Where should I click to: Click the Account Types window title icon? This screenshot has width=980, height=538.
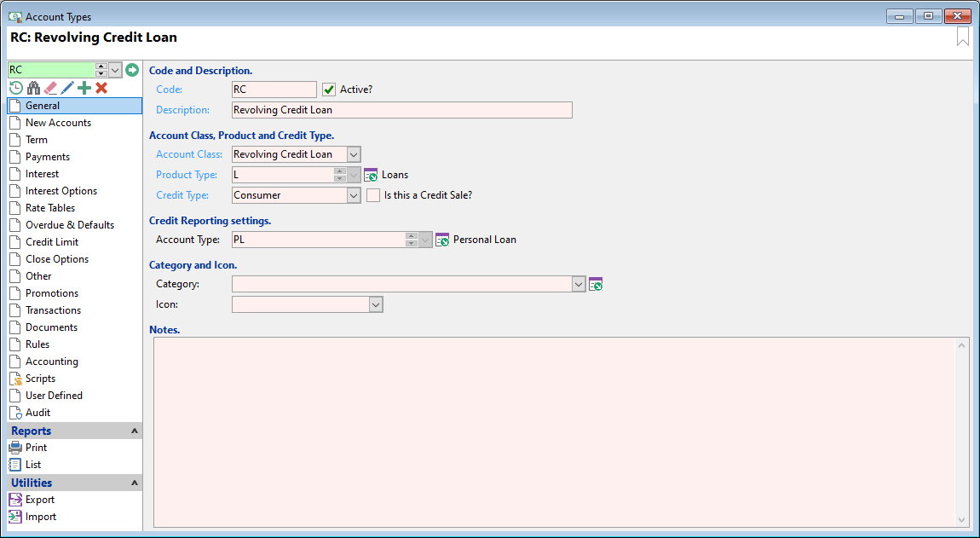(15, 17)
